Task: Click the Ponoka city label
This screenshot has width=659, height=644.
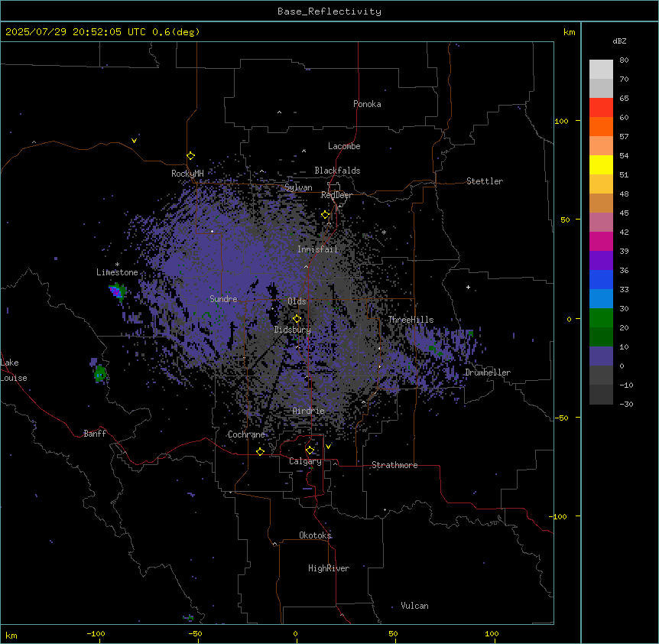Action: [367, 104]
